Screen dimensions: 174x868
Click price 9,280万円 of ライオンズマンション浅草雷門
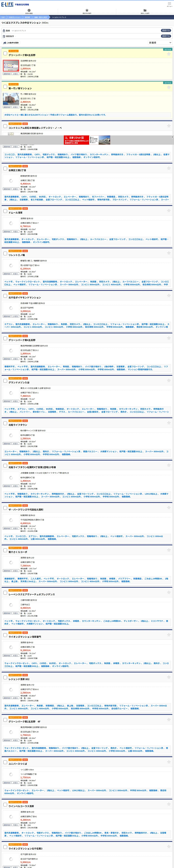[25, 650]
